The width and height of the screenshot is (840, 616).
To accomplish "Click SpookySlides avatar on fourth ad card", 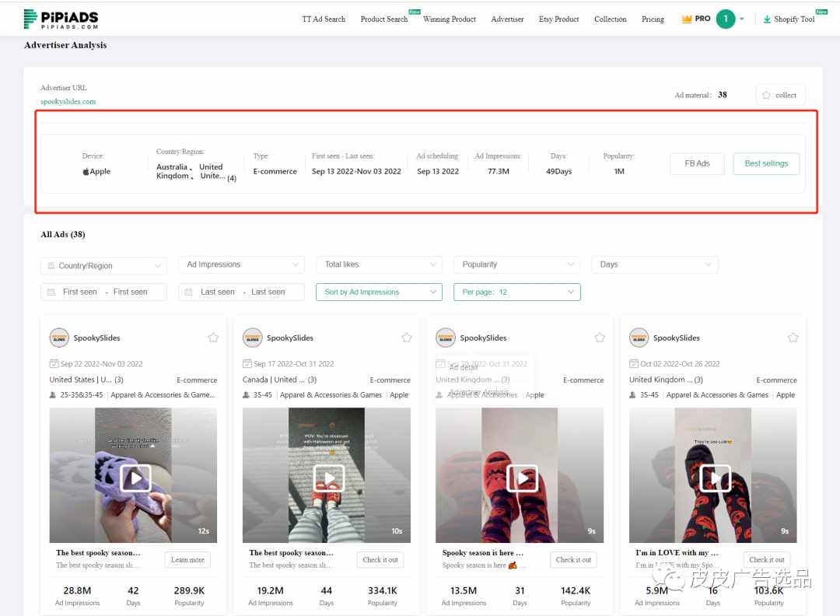I will [x=639, y=338].
